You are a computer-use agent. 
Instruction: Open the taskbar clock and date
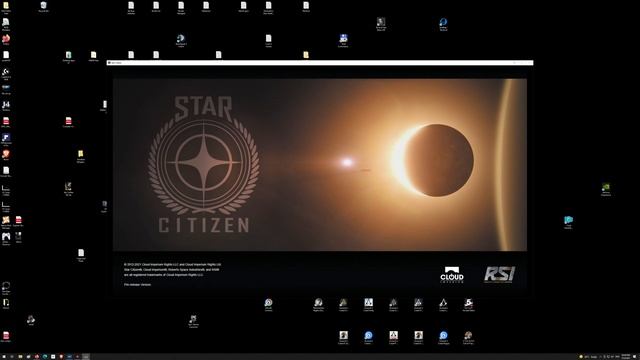625,356
